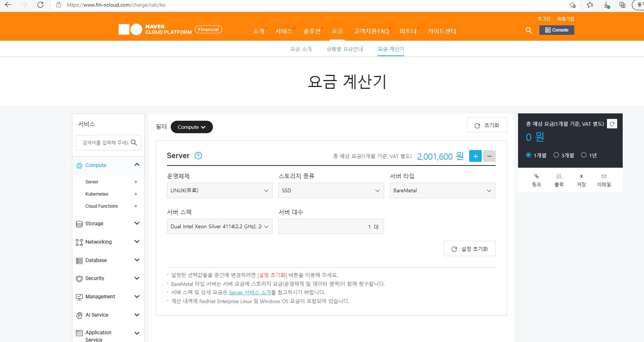Open the browser downloads icon
644x342 pixels.
pyautogui.click(x=607, y=5)
